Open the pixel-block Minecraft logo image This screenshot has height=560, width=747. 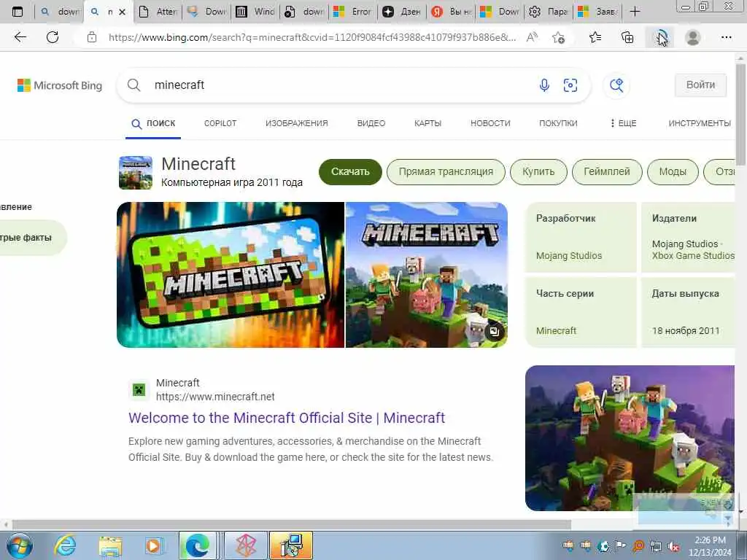click(231, 275)
